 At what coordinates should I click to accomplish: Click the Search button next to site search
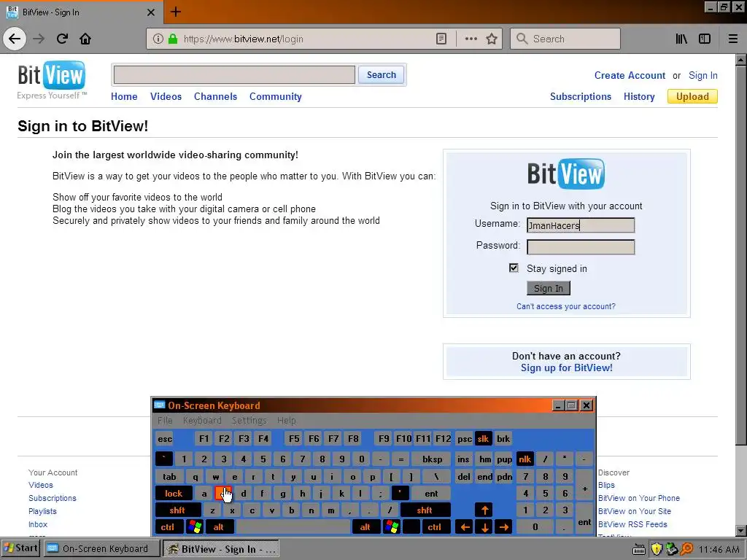tap(381, 75)
